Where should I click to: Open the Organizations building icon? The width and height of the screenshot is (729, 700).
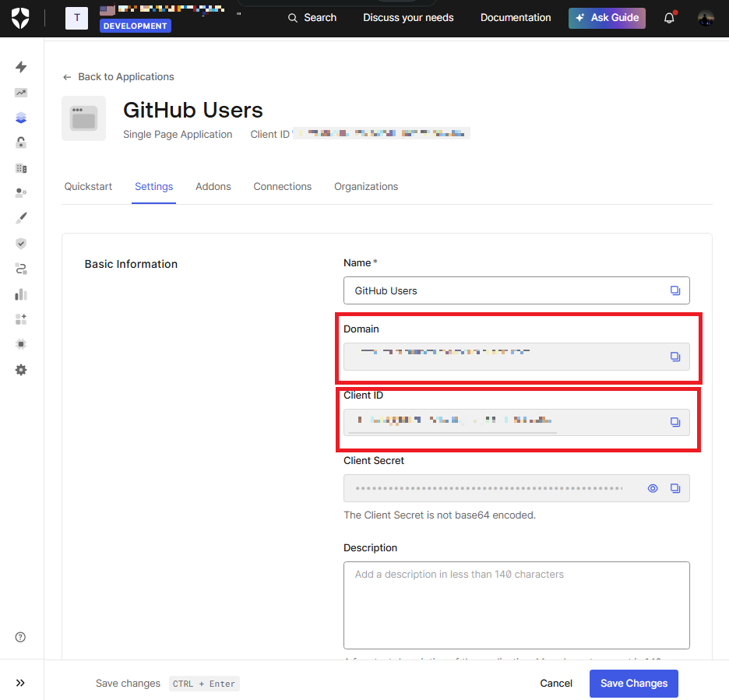pyautogui.click(x=21, y=168)
